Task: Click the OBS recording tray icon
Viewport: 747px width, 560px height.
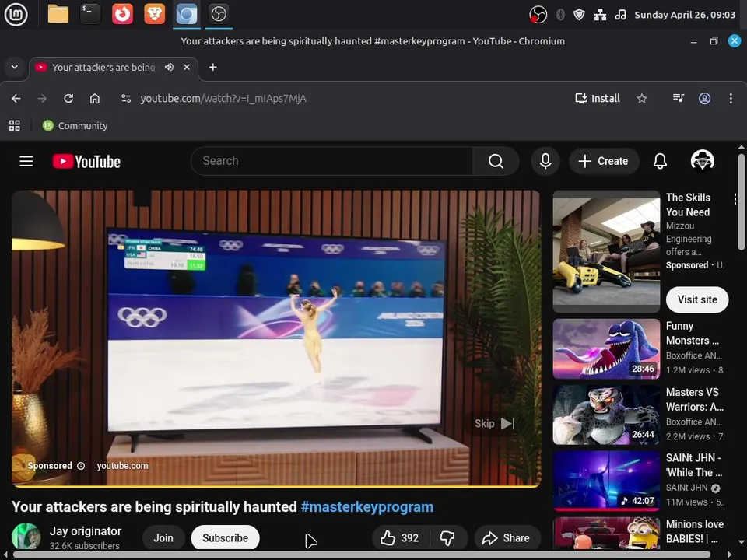Action: coord(538,15)
